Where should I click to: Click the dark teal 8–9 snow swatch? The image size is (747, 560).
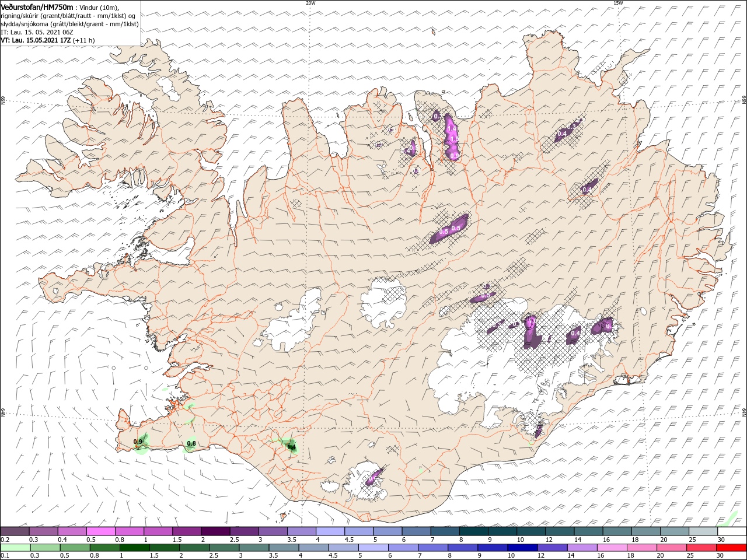pos(473,531)
